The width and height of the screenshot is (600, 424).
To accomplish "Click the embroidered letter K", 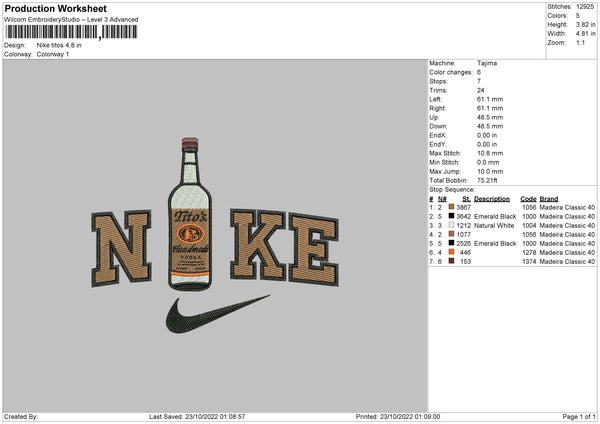I will pos(258,245).
